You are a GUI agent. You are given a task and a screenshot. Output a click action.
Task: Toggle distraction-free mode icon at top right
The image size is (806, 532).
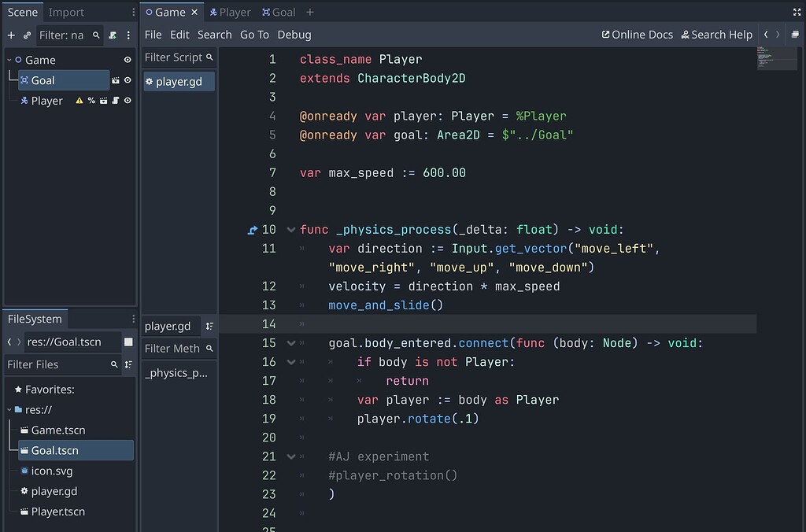coord(797,11)
